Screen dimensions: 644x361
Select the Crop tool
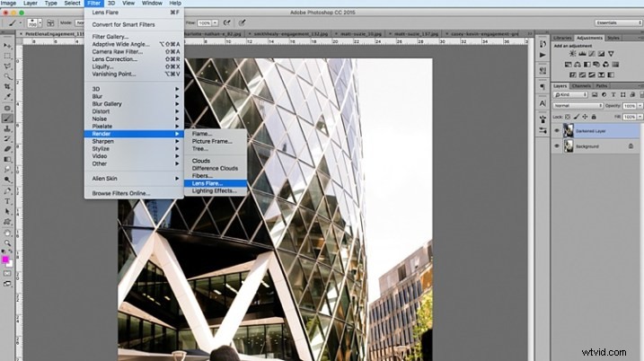(x=7, y=86)
